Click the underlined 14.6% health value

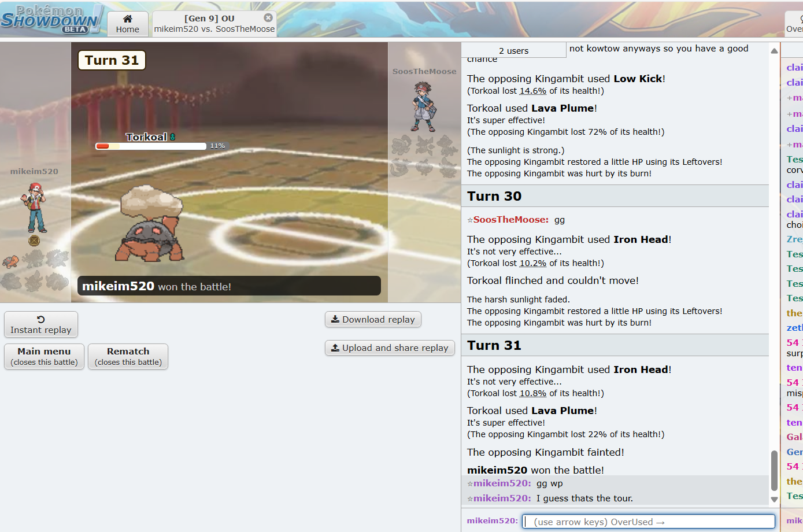(x=532, y=91)
